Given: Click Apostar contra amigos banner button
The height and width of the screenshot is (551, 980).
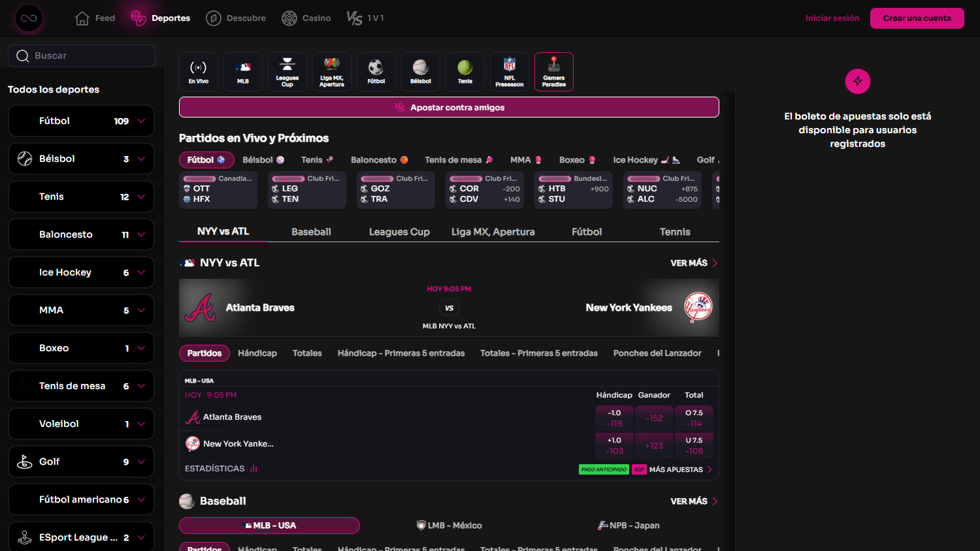Looking at the screenshot, I should pos(449,107).
